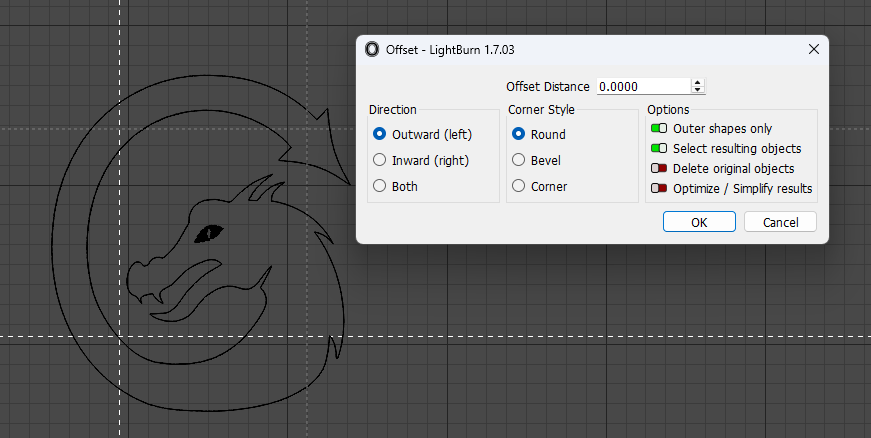Choose Inward (right) direction option
Image resolution: width=871 pixels, height=438 pixels.
pyautogui.click(x=380, y=160)
